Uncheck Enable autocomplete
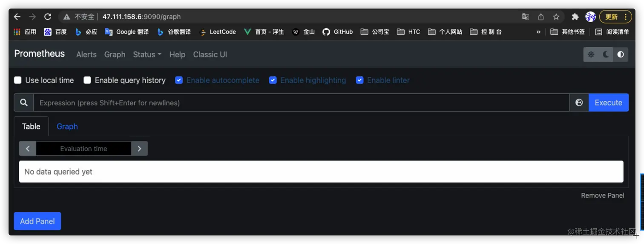The width and height of the screenshot is (644, 244). tap(179, 80)
